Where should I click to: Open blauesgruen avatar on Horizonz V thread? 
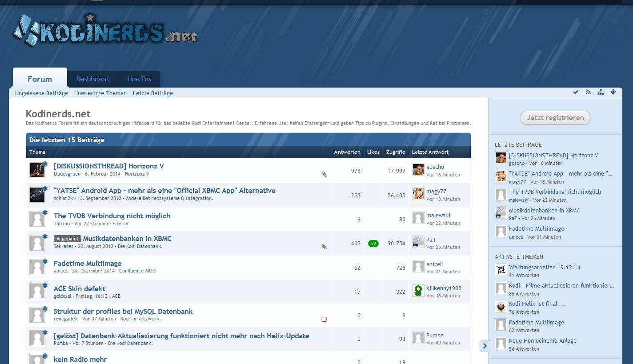point(37,170)
